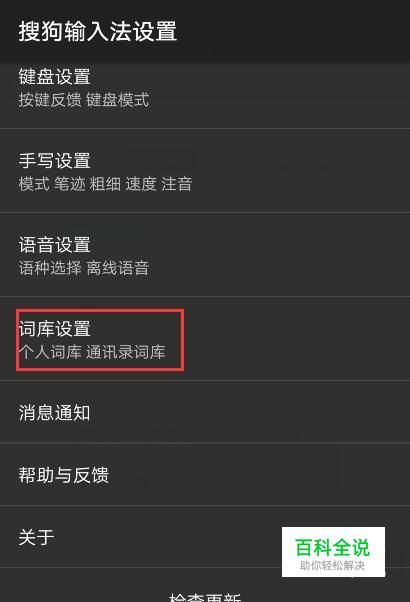The width and height of the screenshot is (410, 602).
Task: Click the 助你轻松解决 tagline under logo
Action: 332,566
